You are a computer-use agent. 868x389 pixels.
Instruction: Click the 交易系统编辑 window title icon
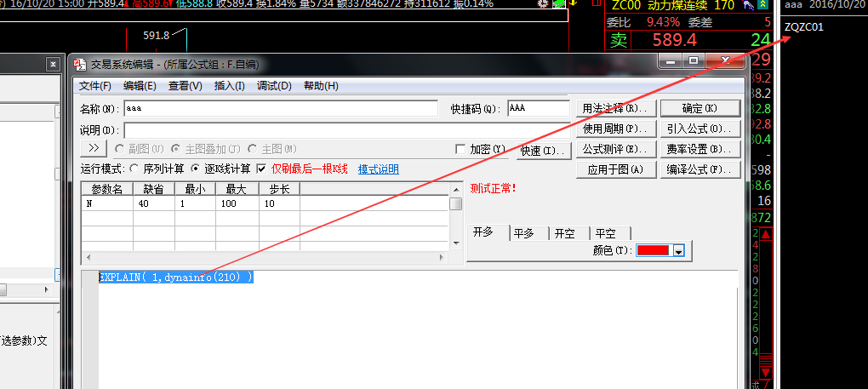80,65
